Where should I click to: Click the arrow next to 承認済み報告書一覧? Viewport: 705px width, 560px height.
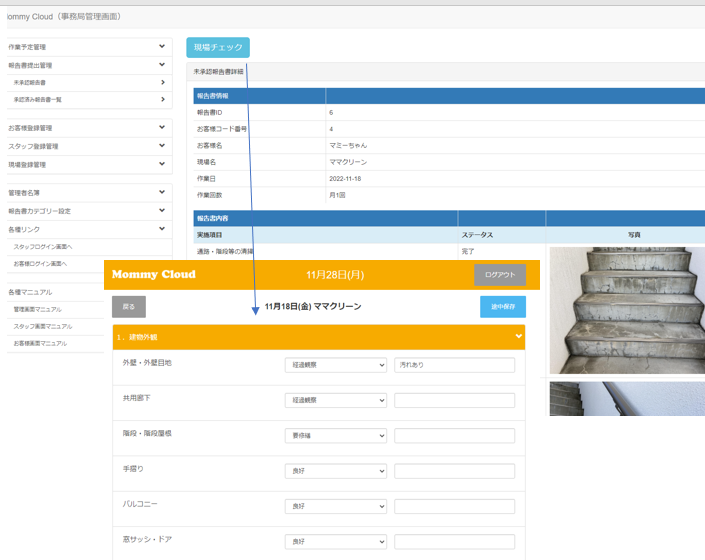click(x=162, y=99)
